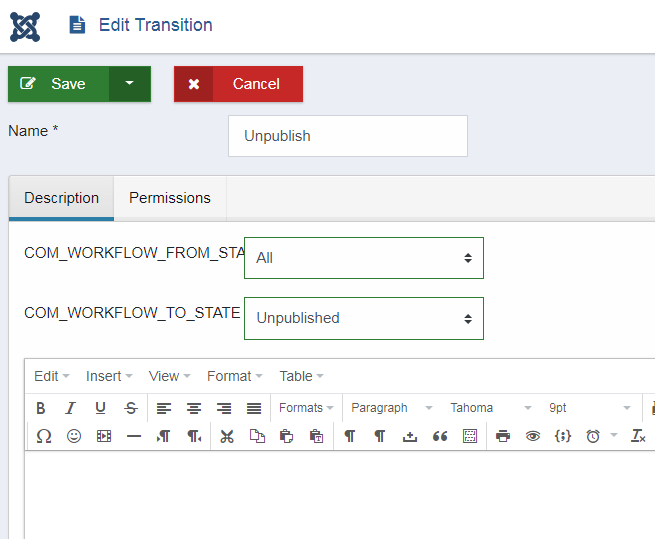Click the Save button
Image resolution: width=655 pixels, height=539 pixels.
click(58, 84)
